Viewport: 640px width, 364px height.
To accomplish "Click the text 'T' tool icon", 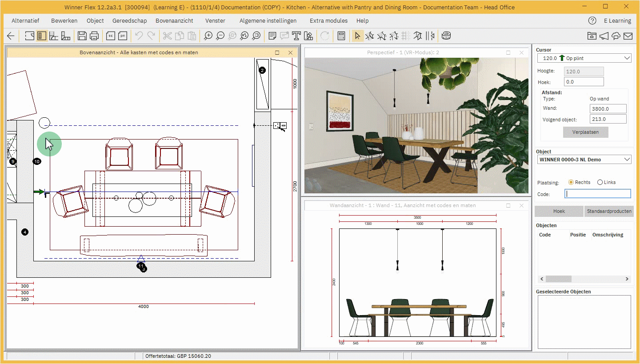I will click(x=296, y=36).
